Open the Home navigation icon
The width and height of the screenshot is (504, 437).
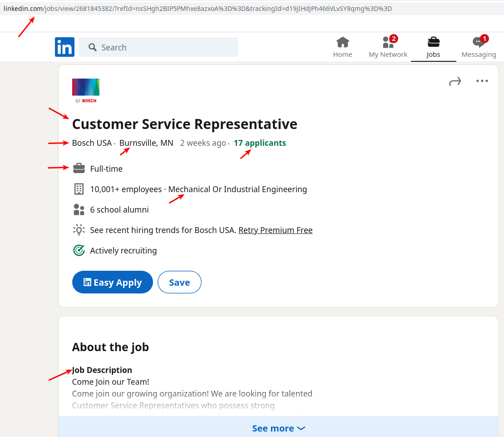[x=343, y=42]
